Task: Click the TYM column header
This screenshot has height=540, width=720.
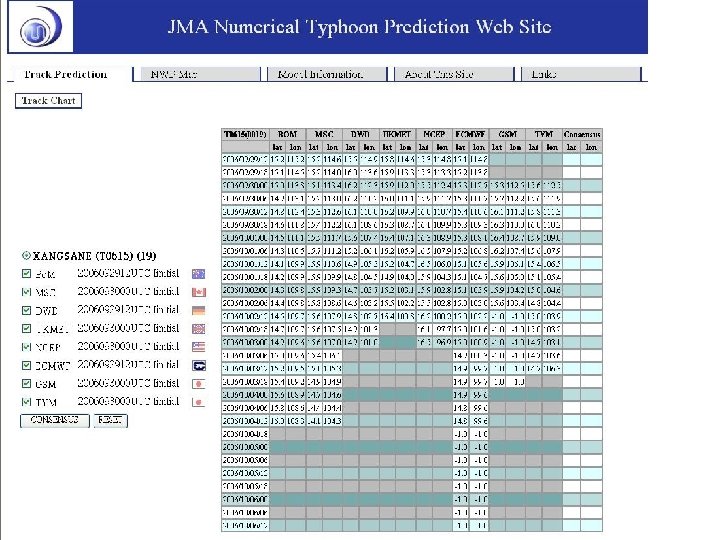Action: (x=544, y=135)
